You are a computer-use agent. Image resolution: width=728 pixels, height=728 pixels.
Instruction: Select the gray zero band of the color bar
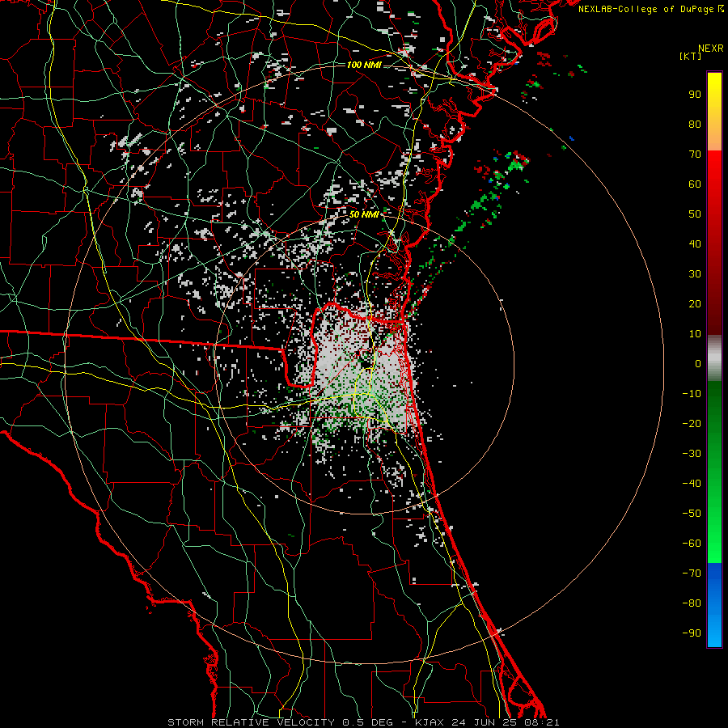pos(714,358)
